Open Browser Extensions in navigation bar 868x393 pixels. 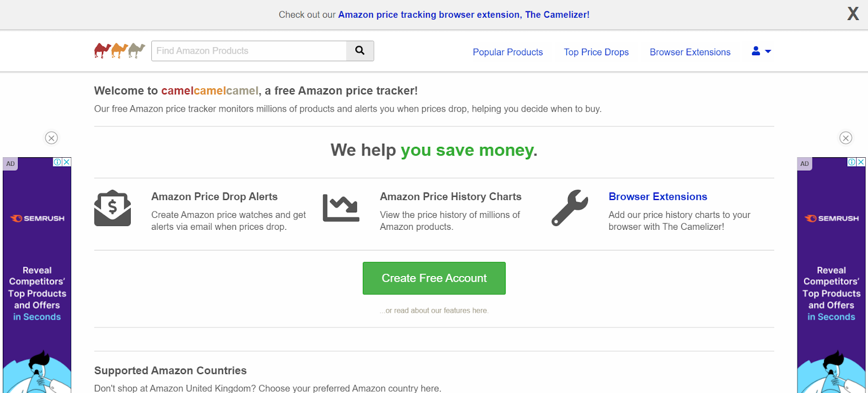[x=690, y=52]
